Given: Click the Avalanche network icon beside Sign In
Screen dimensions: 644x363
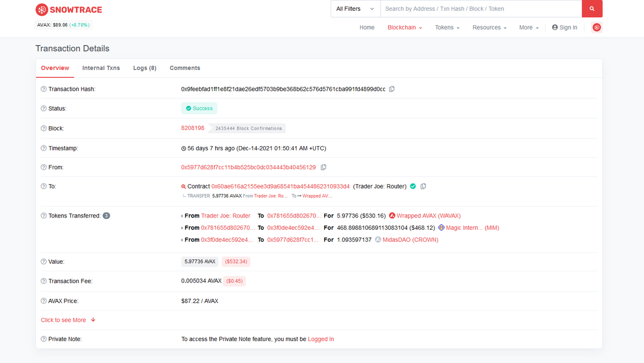Looking at the screenshot, I should pos(597,27).
